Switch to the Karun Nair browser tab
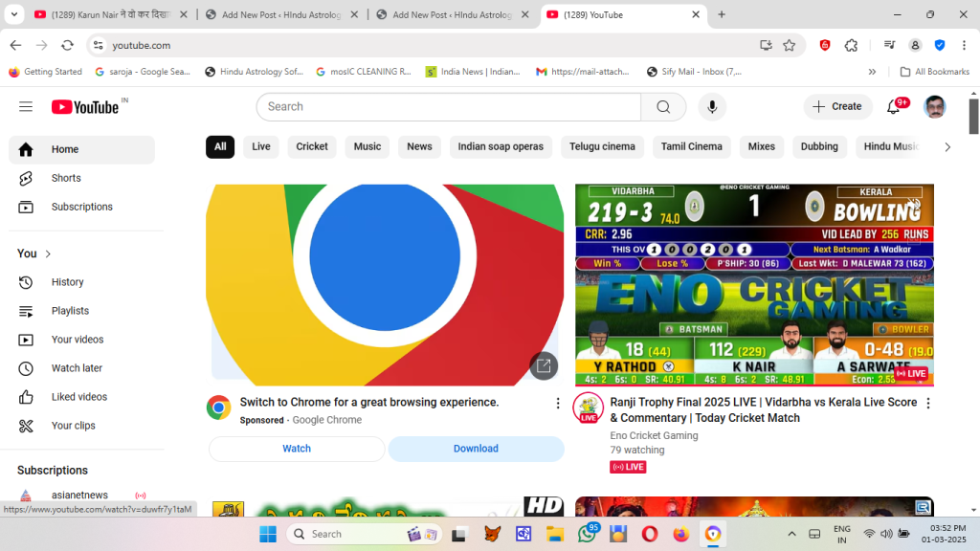 (x=111, y=14)
